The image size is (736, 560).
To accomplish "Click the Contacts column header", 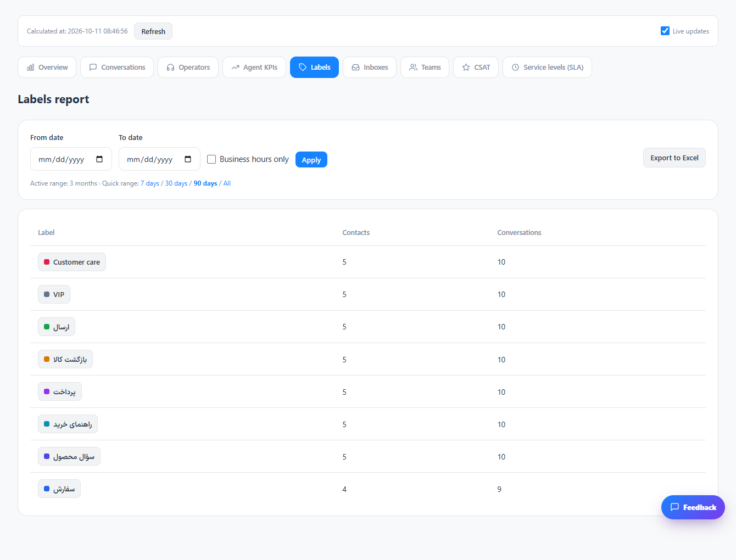I will [356, 233].
